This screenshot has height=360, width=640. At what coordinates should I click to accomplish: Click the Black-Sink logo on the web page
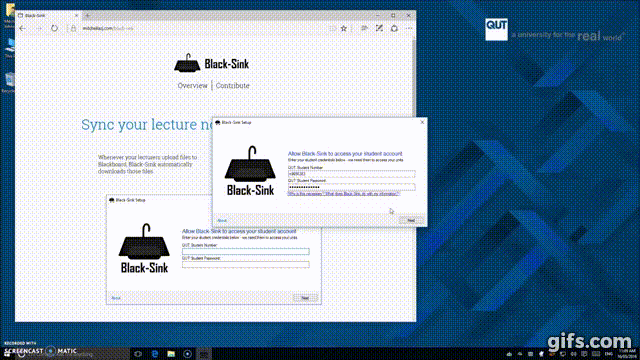point(211,63)
